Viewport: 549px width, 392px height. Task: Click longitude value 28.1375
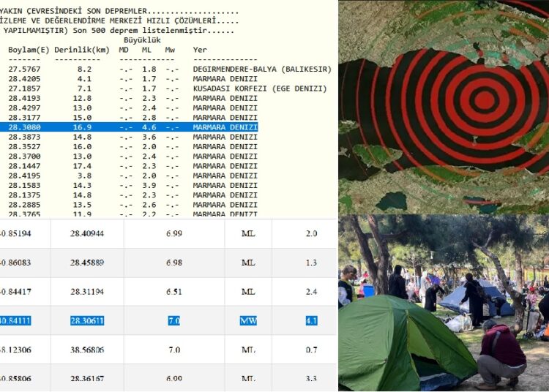pyautogui.click(x=24, y=195)
